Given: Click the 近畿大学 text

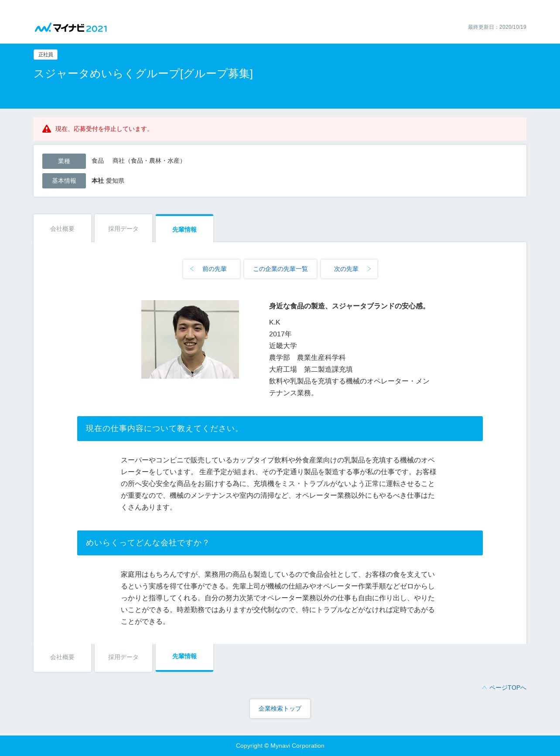Looking at the screenshot, I should pyautogui.click(x=283, y=346).
